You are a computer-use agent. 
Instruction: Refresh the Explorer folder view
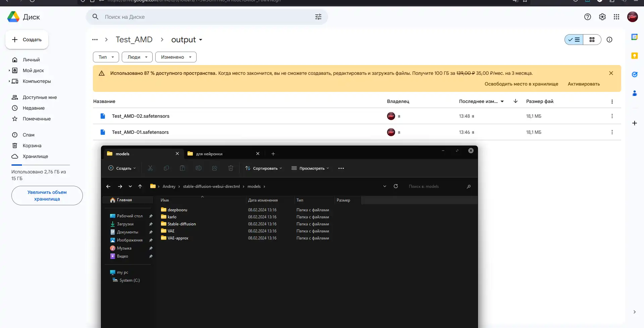[x=396, y=186]
